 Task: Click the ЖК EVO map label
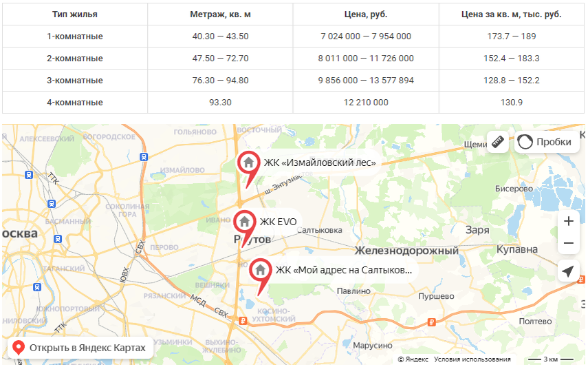pyautogui.click(x=279, y=222)
